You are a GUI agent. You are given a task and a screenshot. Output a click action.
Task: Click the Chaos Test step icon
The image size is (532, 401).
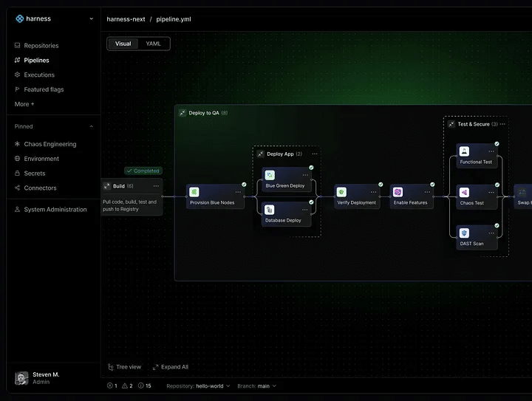pyautogui.click(x=464, y=192)
